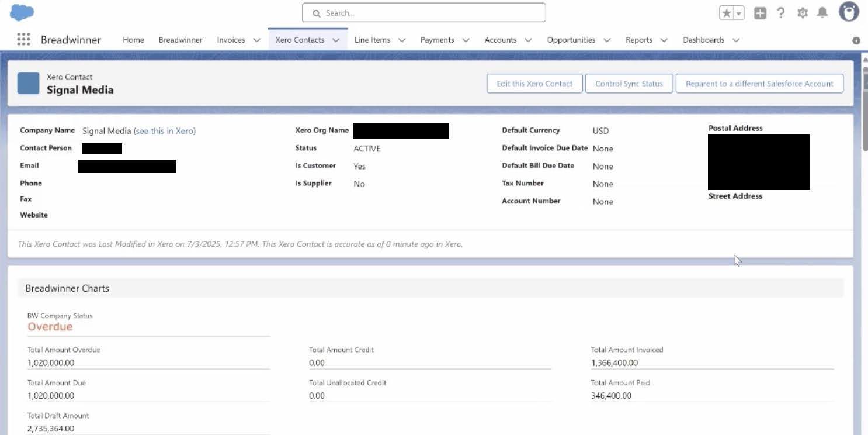Open the Reports tab dropdown chevron
Viewport: 868px width, 435px height.
click(x=664, y=40)
